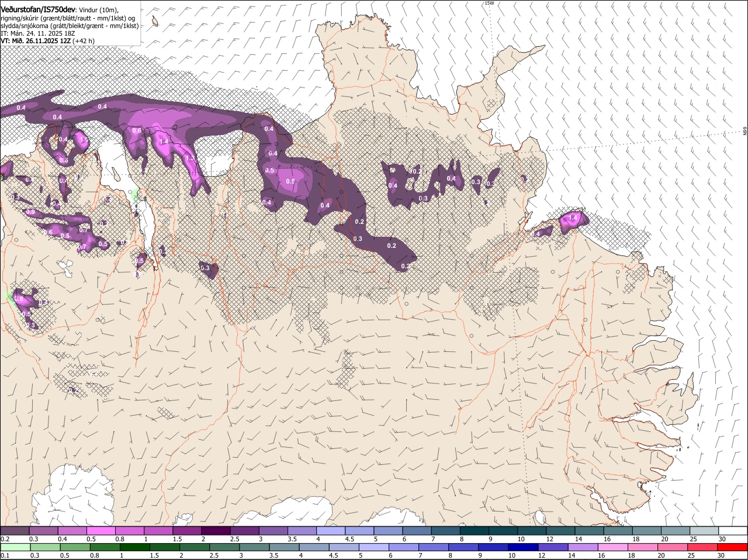
Task: Click the '20' label under the rain legend
Action: pyautogui.click(x=662, y=555)
